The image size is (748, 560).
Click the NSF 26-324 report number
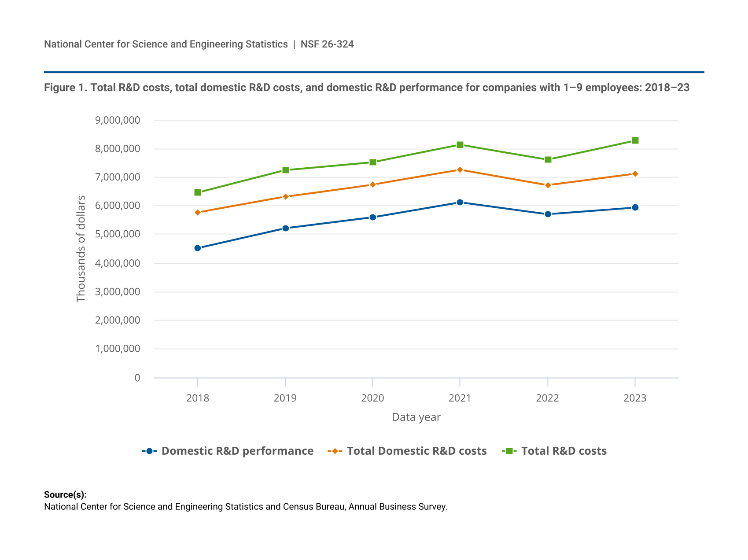pyautogui.click(x=327, y=44)
